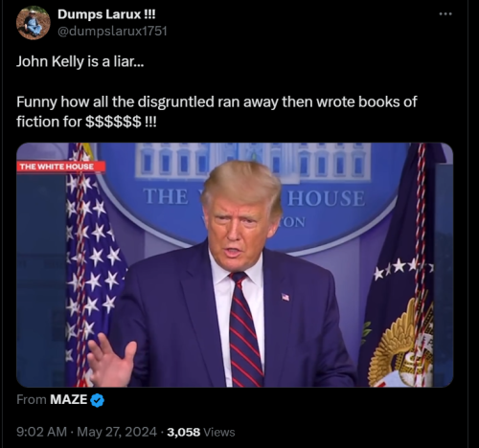
Task: Click the flag lapel pin on jacket
Action: click(x=285, y=297)
